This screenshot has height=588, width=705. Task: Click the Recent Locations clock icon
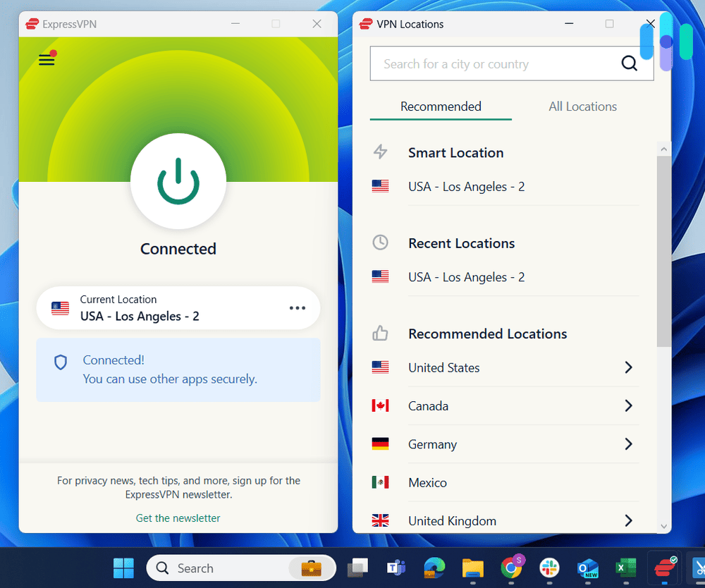pos(380,242)
